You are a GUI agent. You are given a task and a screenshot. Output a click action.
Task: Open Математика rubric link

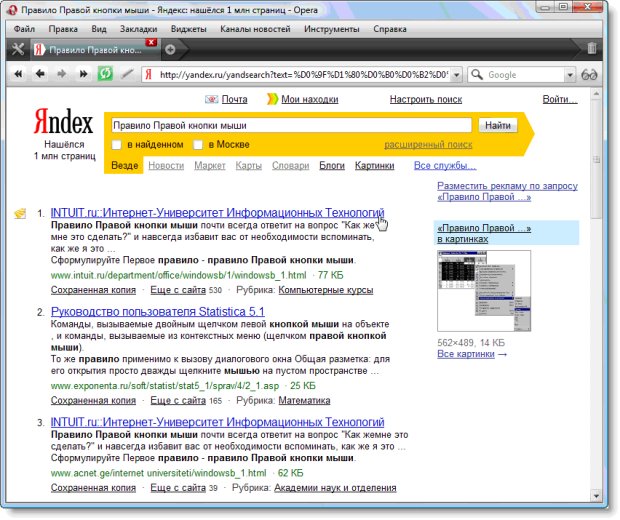pos(304,401)
